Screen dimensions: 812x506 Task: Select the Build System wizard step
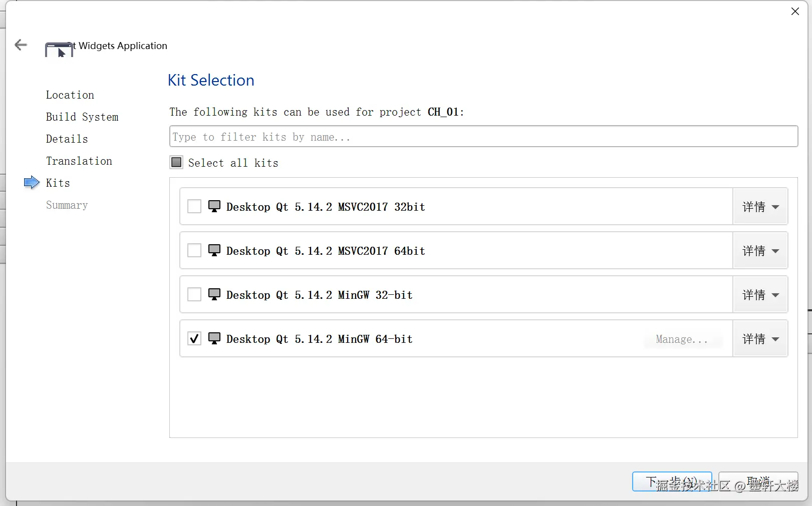coord(82,117)
